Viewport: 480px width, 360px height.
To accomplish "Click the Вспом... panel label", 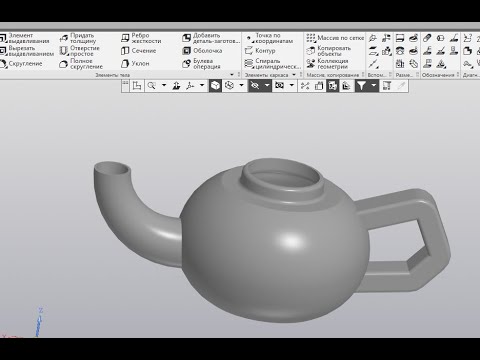I will [377, 75].
